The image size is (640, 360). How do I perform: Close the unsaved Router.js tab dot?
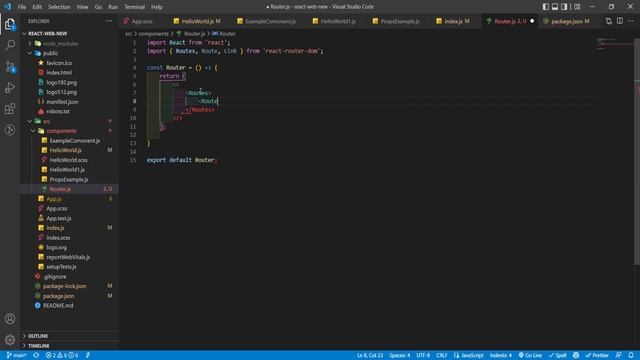[x=532, y=21]
